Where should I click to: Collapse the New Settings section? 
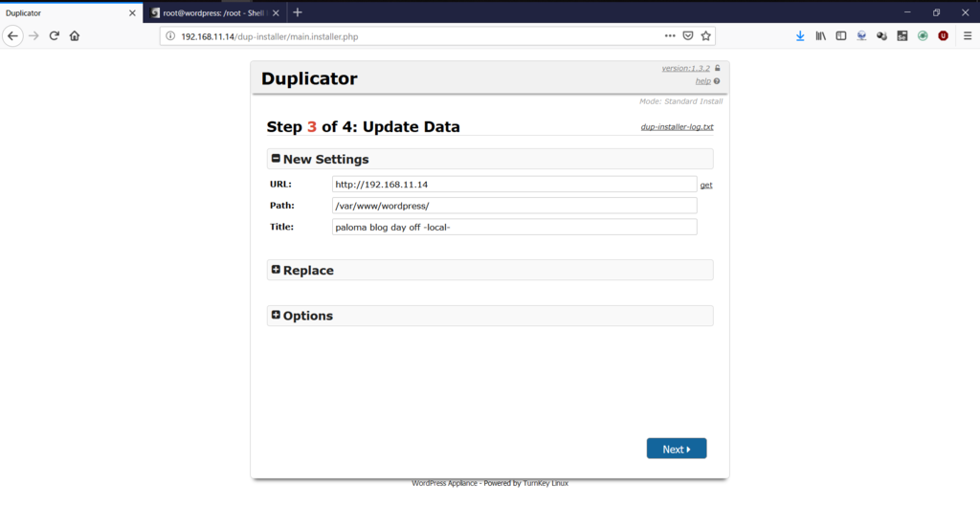[276, 159]
